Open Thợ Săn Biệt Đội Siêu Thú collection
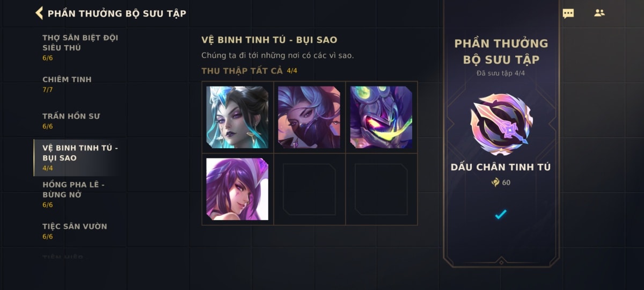 pyautogui.click(x=80, y=48)
